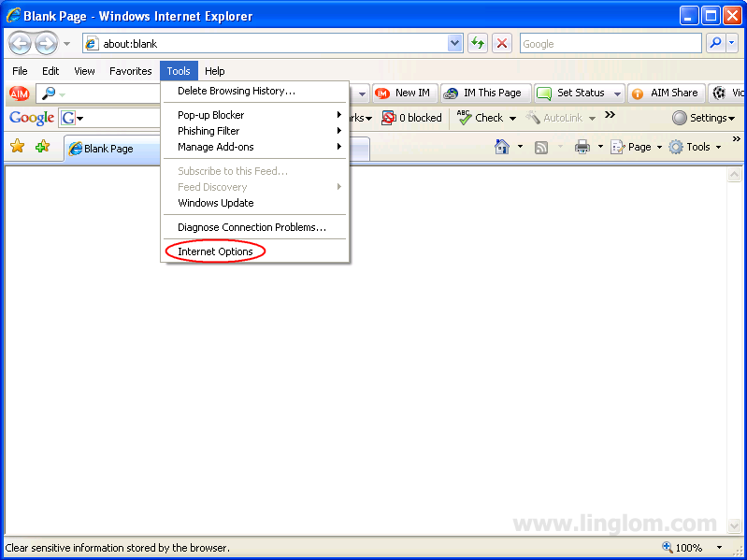Select Delete Browsing History

click(255, 91)
